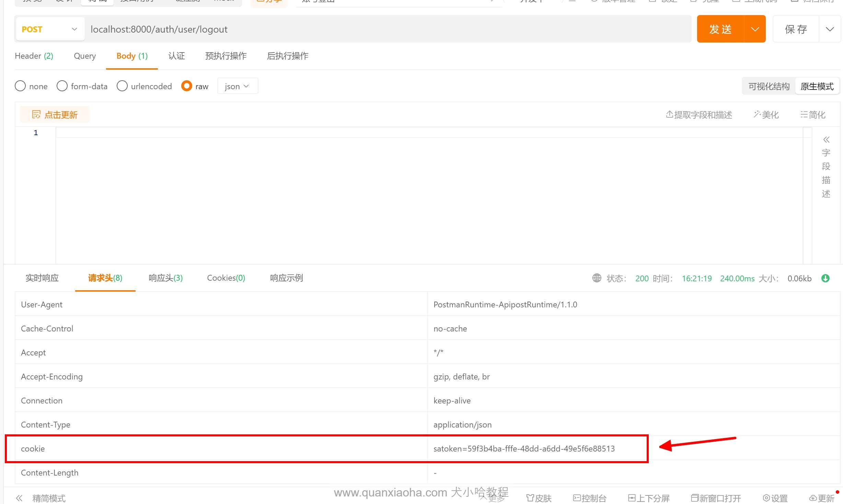Click the orange Send (发送) button
Screen dimensions: 843x504
[x=720, y=29]
